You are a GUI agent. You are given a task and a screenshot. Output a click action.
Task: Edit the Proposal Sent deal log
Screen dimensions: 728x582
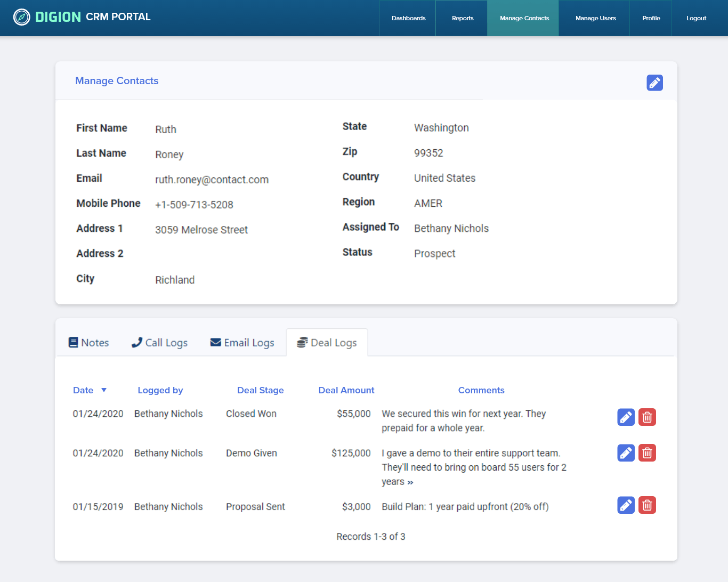tap(626, 505)
